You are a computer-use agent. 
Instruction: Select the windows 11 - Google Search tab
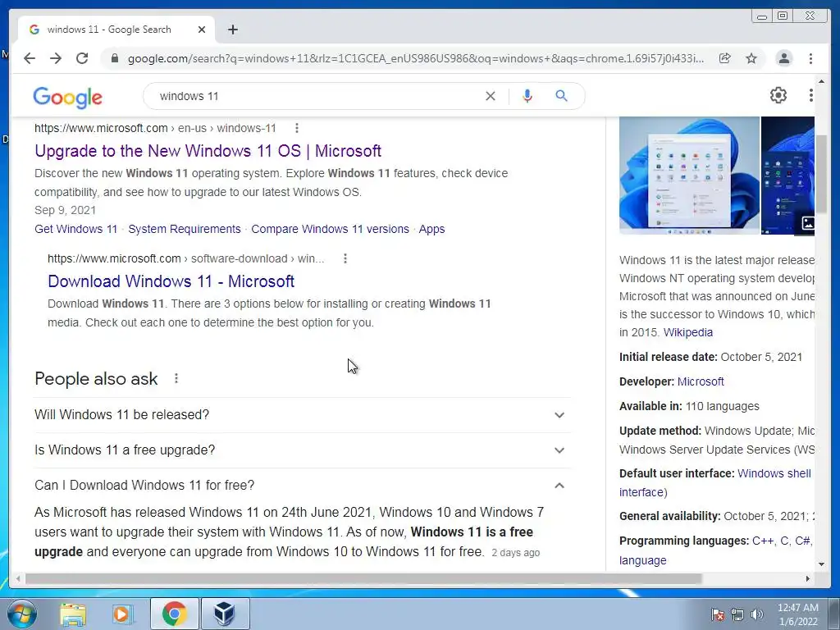(x=116, y=30)
